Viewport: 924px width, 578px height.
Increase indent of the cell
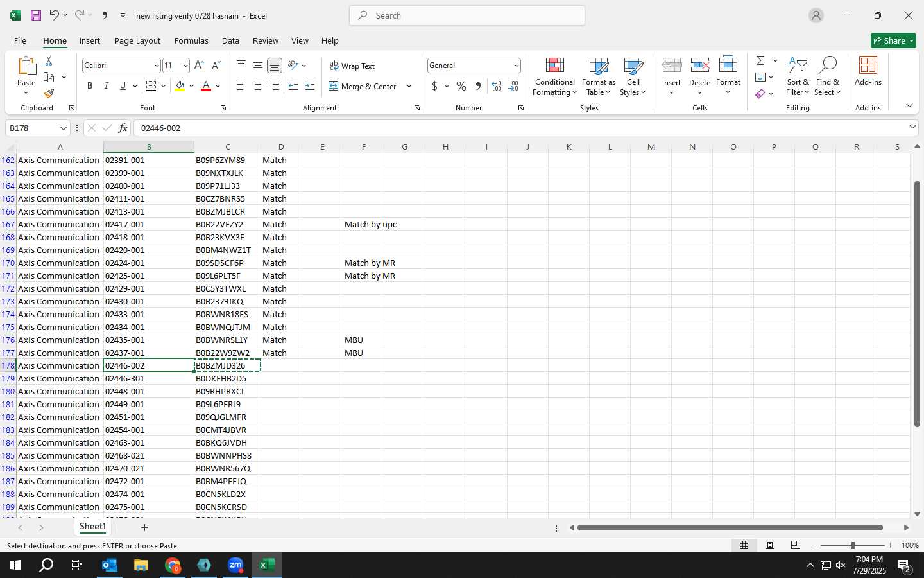point(310,86)
